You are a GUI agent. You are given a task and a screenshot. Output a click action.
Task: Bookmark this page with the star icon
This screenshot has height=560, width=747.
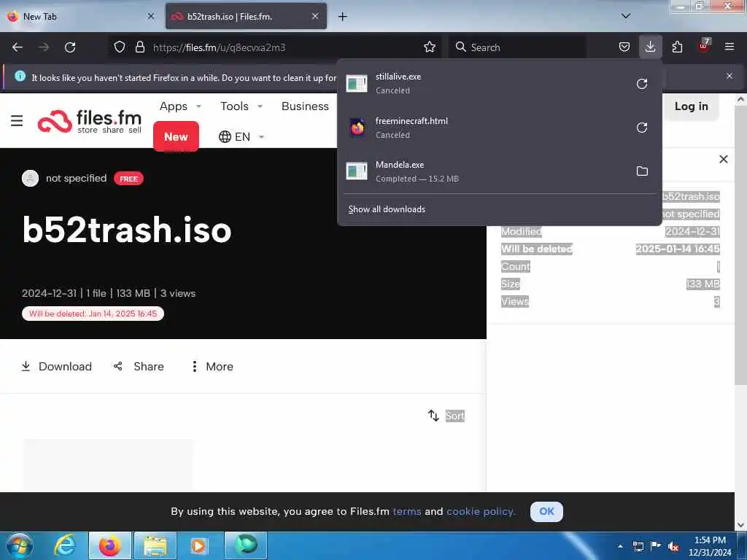pyautogui.click(x=430, y=47)
